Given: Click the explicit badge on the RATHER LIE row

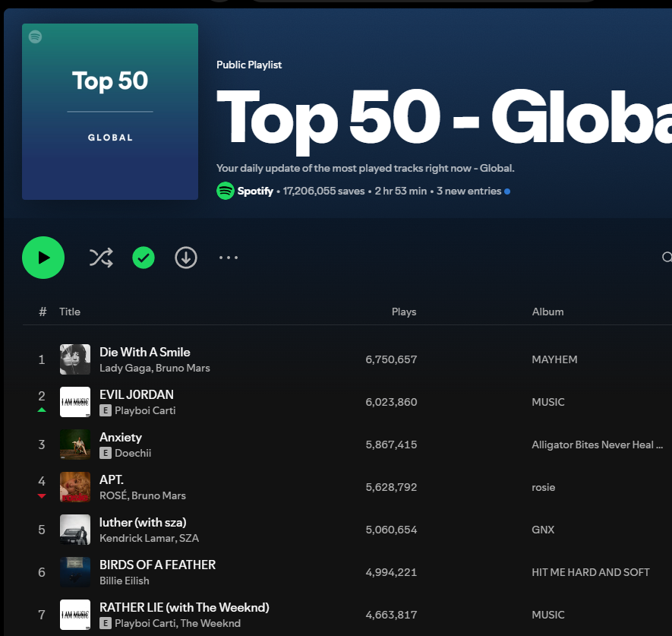Looking at the screenshot, I should point(106,623).
